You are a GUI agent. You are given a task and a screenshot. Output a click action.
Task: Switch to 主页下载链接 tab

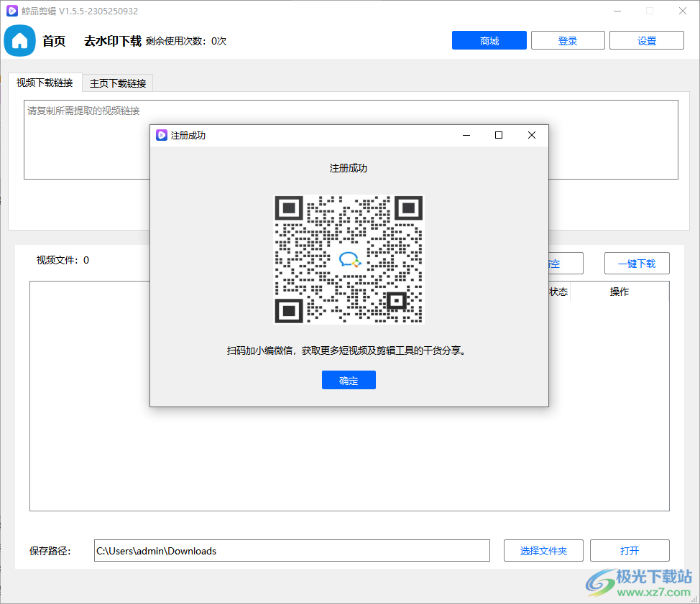118,83
